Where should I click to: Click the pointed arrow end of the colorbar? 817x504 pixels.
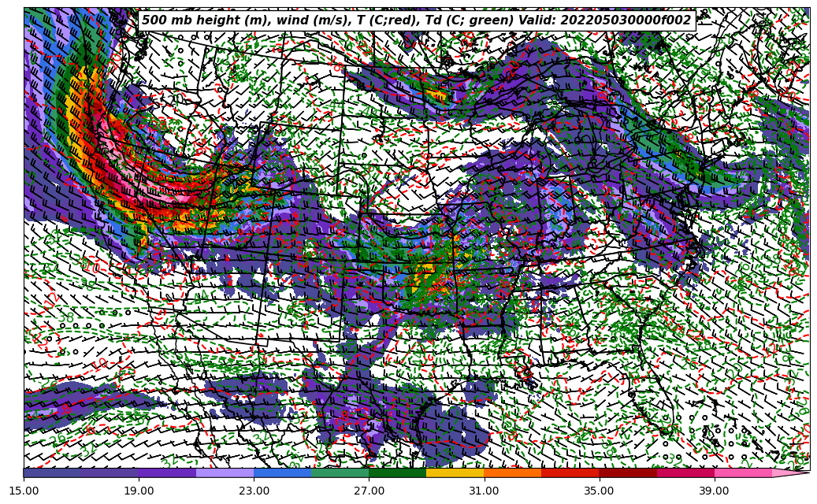pos(789,472)
